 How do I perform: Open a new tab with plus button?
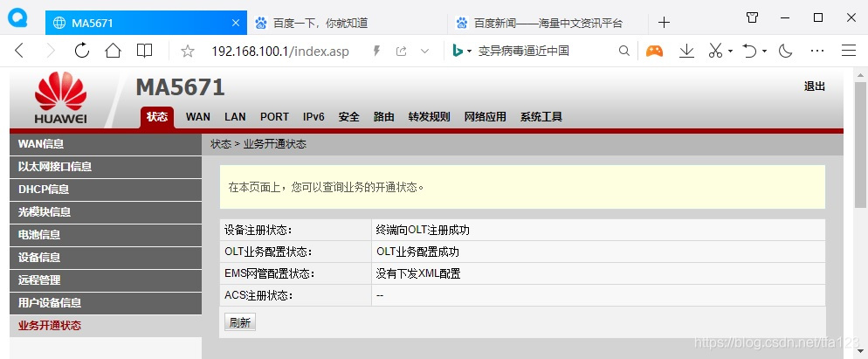(664, 23)
